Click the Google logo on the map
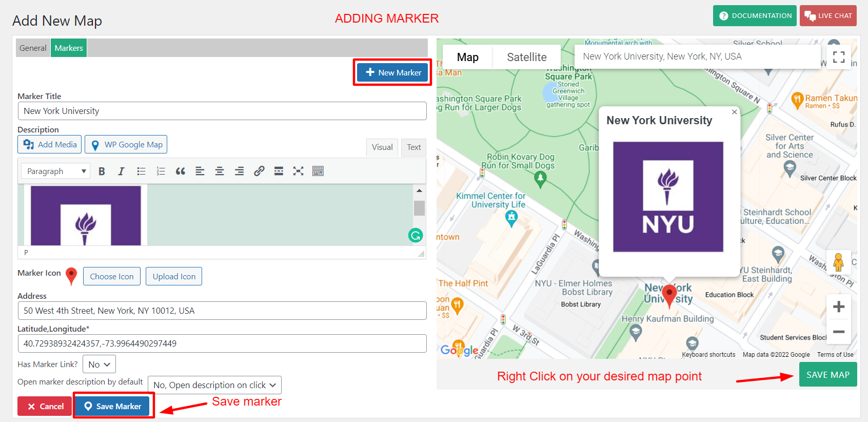Screen dimensions: 868x422 [459, 350]
